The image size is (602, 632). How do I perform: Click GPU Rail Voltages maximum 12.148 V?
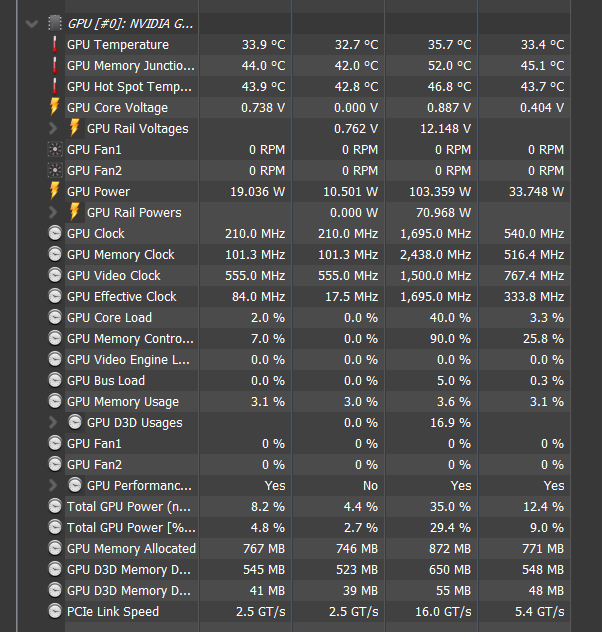[446, 129]
